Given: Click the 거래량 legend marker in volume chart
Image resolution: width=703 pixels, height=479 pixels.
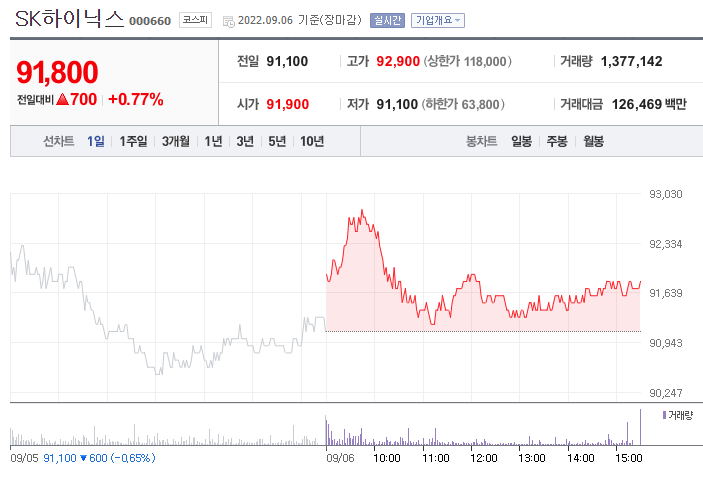Looking at the screenshot, I should (x=664, y=415).
